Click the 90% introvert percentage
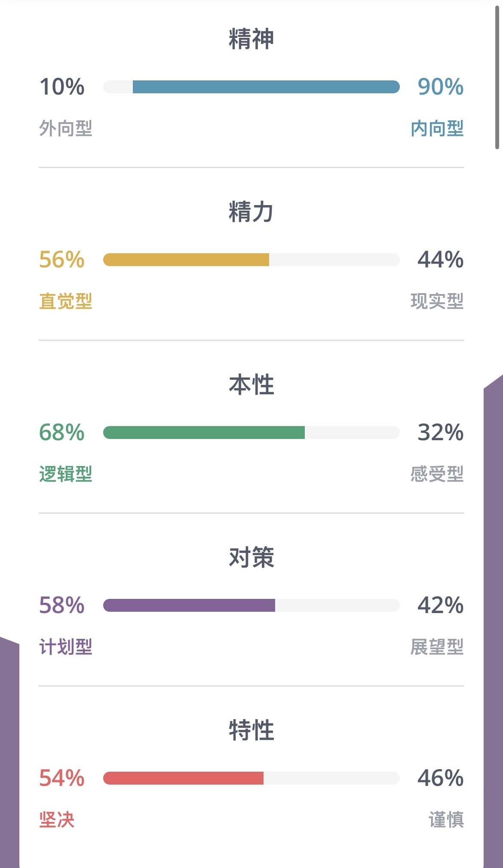This screenshot has width=503, height=868. pyautogui.click(x=441, y=87)
